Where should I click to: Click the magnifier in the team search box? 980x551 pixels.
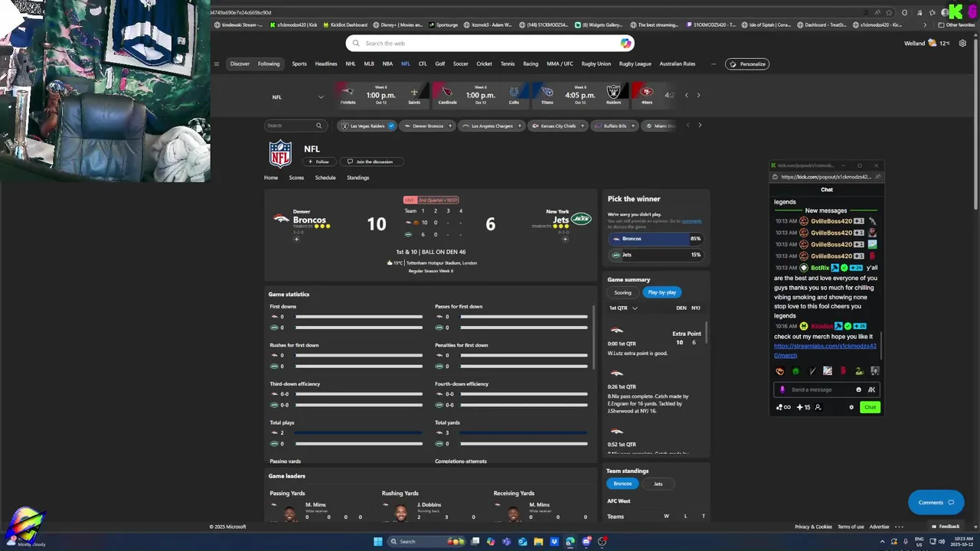[318, 126]
